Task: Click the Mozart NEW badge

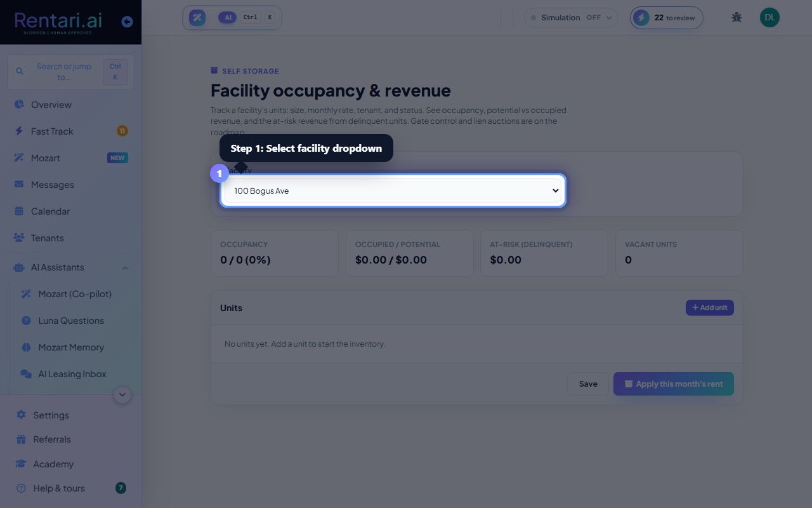Action: pos(117,157)
